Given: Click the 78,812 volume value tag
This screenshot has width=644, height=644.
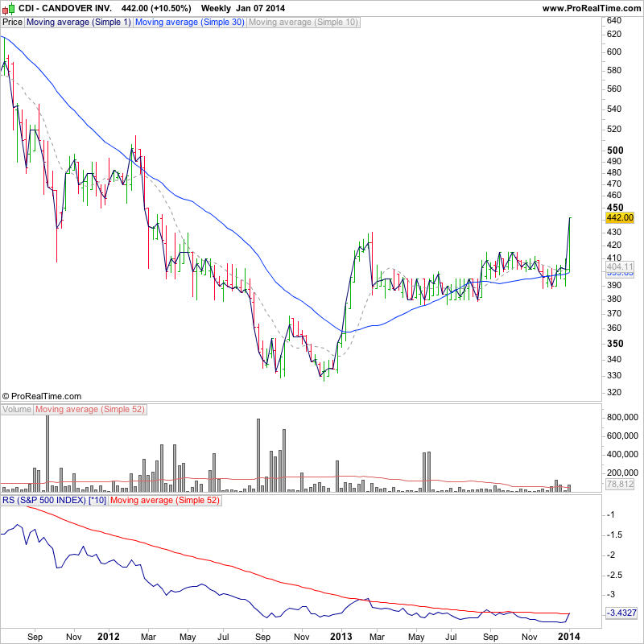Looking at the screenshot, I should 620,485.
